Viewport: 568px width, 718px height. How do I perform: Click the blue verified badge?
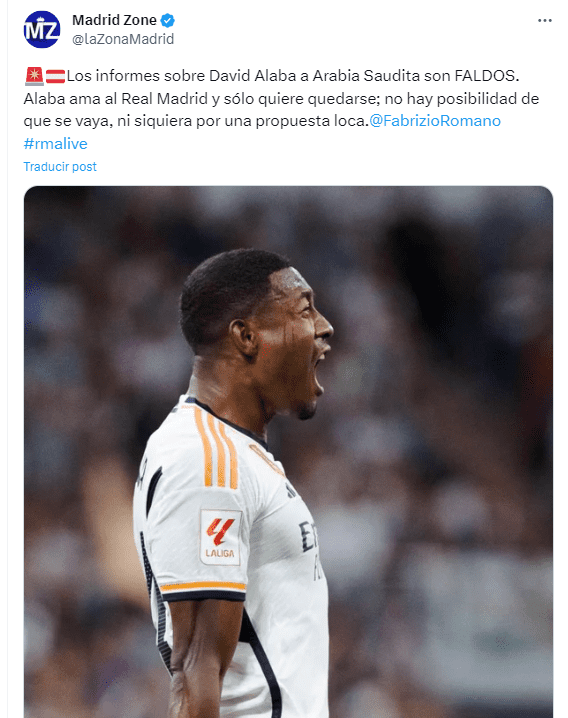168,20
